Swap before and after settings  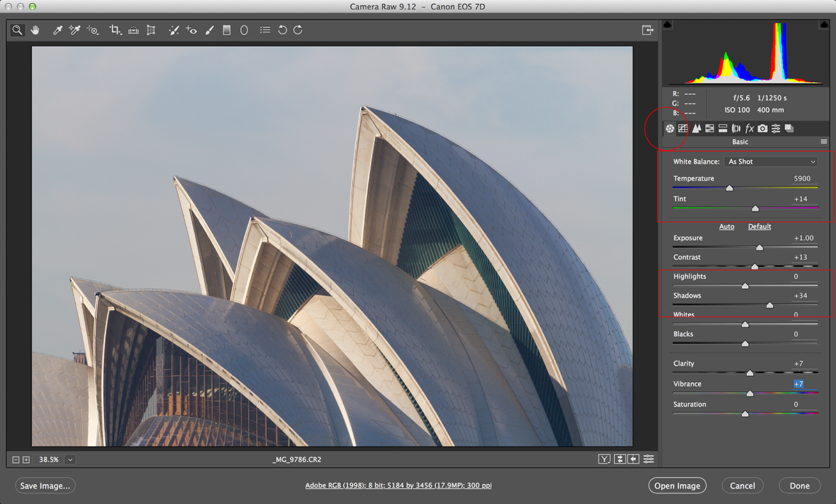(619, 459)
